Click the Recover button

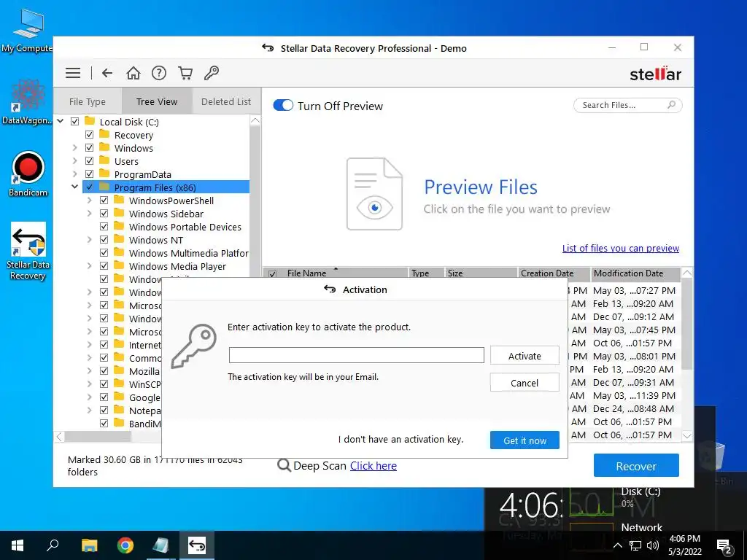pos(636,466)
